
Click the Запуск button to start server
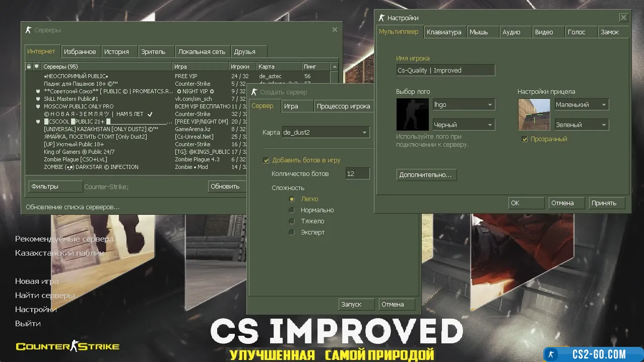click(356, 304)
